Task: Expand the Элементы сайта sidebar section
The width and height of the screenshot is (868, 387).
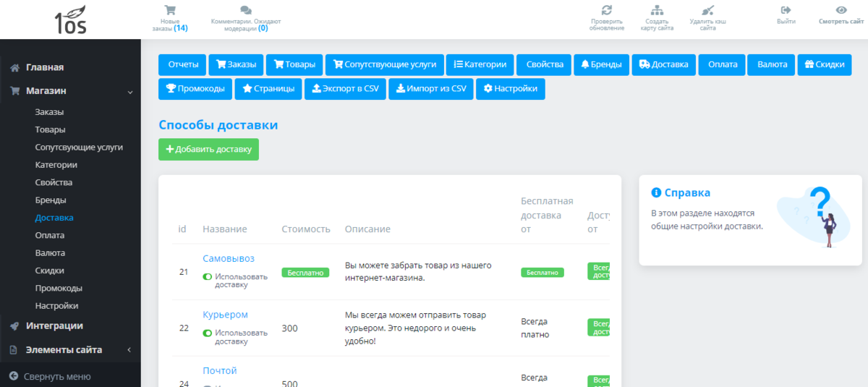Action: pos(129,350)
